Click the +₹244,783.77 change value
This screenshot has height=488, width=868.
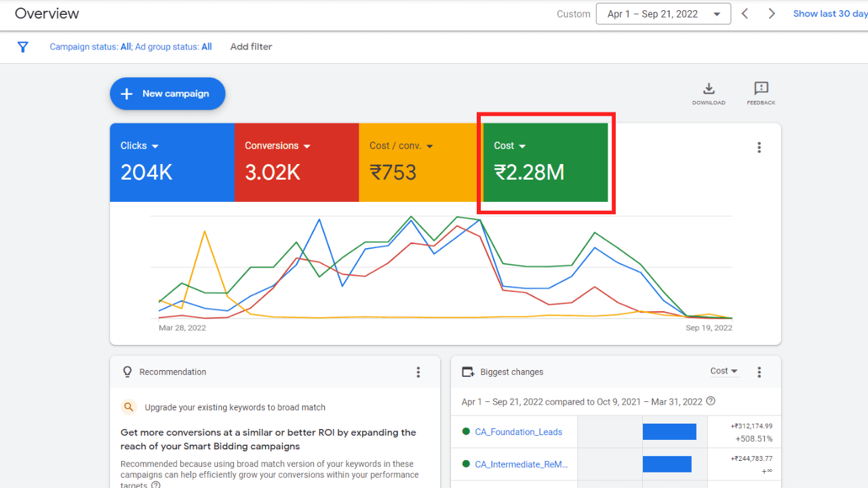[x=751, y=458]
